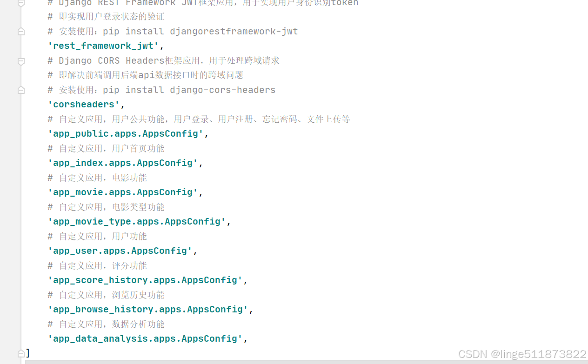Click the comment '即实现用户登录状态的验证'
The width and height of the screenshot is (588, 364).
tap(106, 17)
